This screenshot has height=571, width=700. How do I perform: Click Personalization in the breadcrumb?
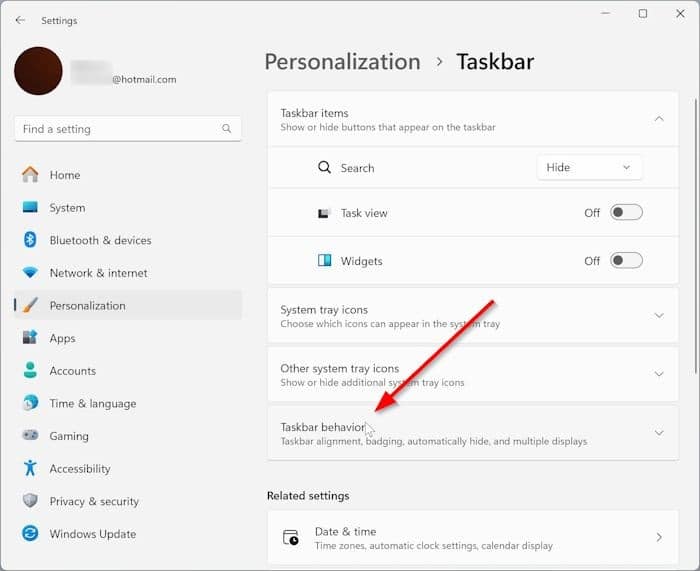coord(344,62)
